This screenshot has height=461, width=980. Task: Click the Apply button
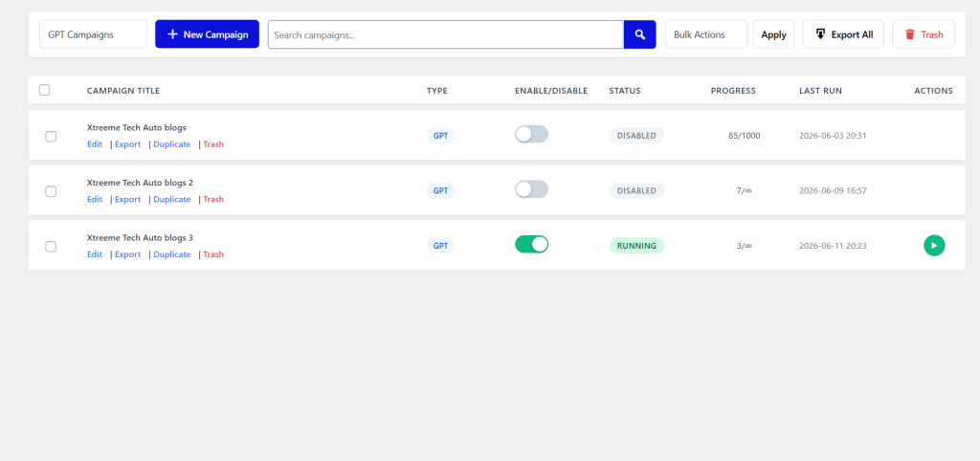(x=773, y=34)
